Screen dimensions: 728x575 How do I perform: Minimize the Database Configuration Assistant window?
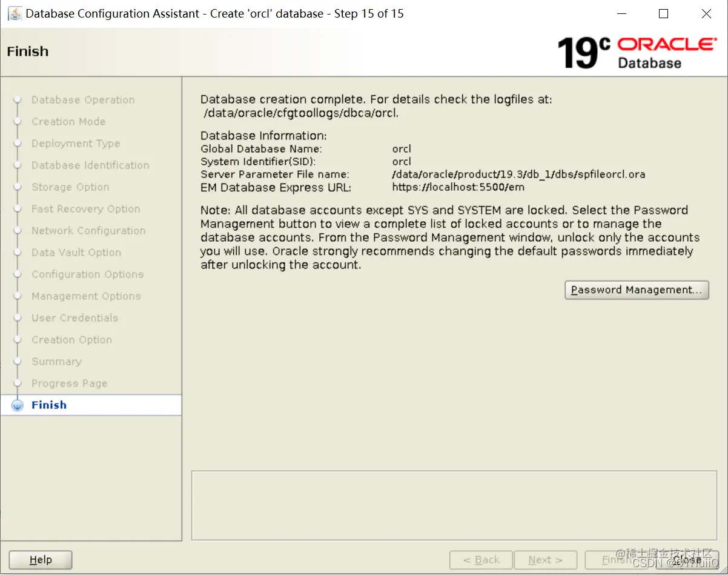point(621,13)
